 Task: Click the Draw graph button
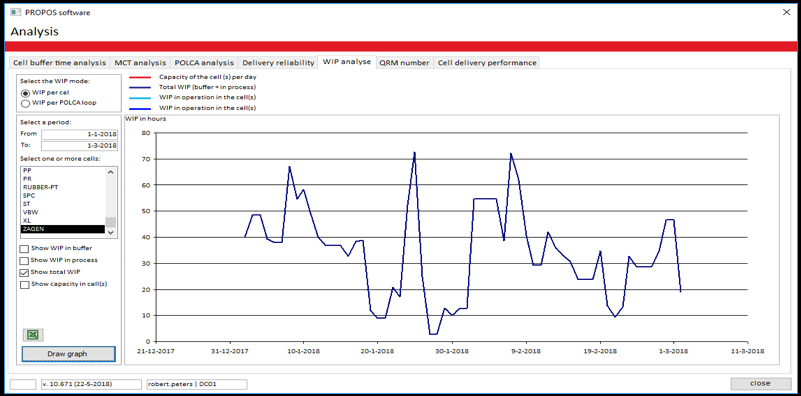tap(68, 354)
